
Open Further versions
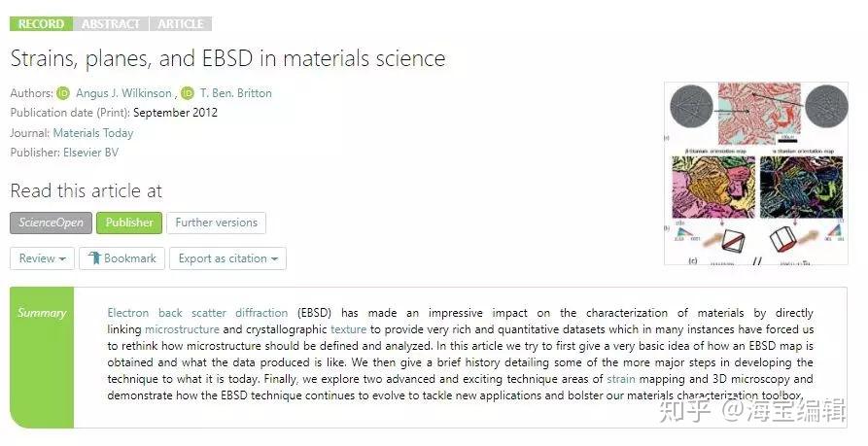point(216,223)
